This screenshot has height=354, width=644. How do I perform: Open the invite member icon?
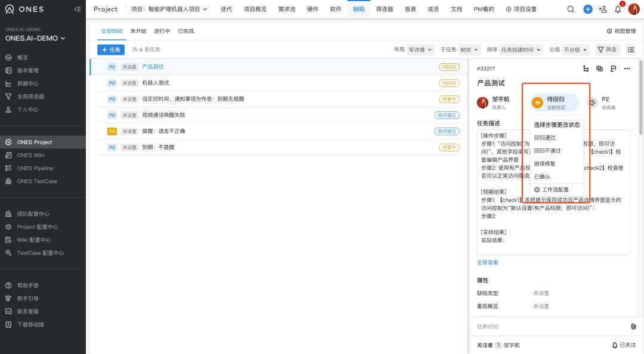pos(602,9)
